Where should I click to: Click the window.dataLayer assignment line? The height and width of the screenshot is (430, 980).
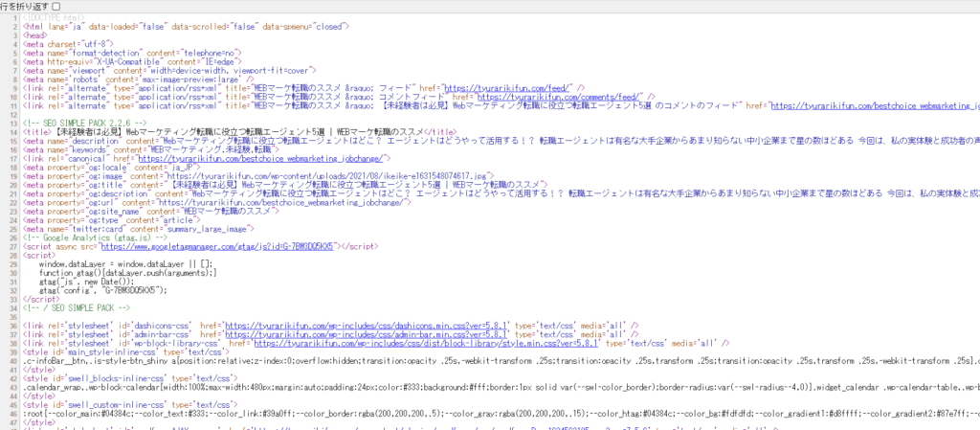[x=125, y=263]
